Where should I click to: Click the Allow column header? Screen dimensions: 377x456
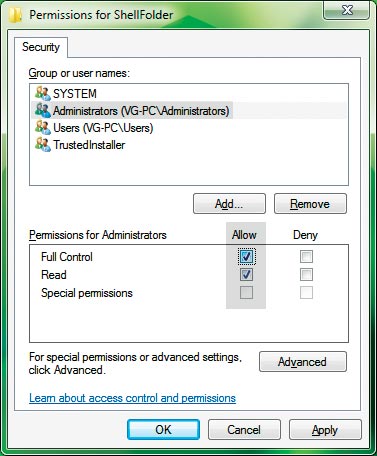(x=244, y=235)
